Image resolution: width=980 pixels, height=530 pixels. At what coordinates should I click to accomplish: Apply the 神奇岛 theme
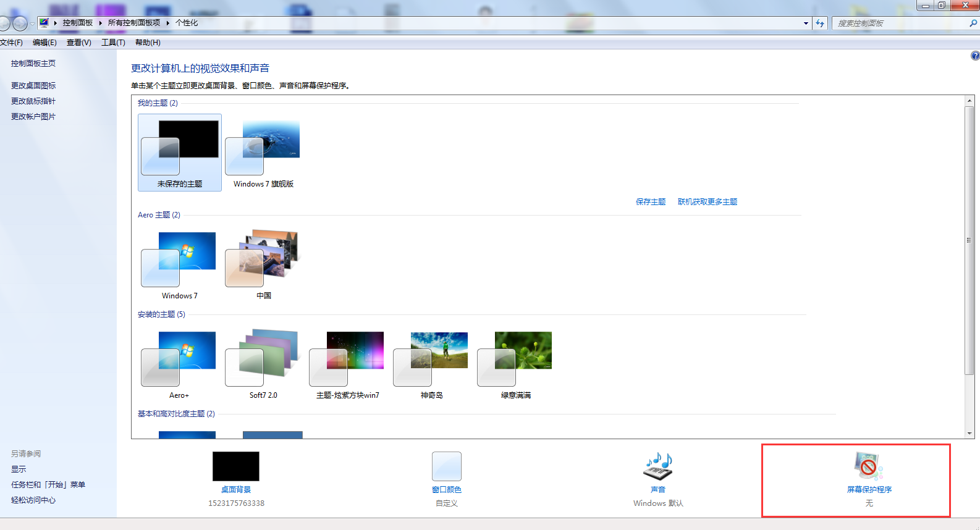pos(432,364)
